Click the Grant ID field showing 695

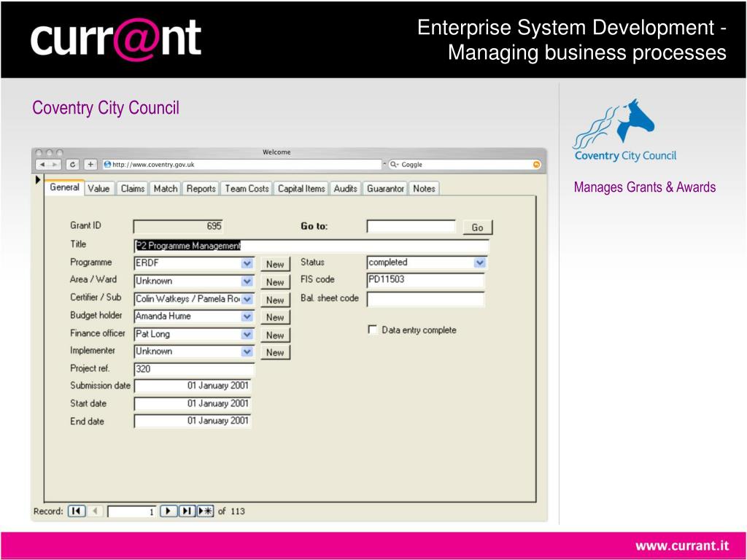click(x=178, y=226)
